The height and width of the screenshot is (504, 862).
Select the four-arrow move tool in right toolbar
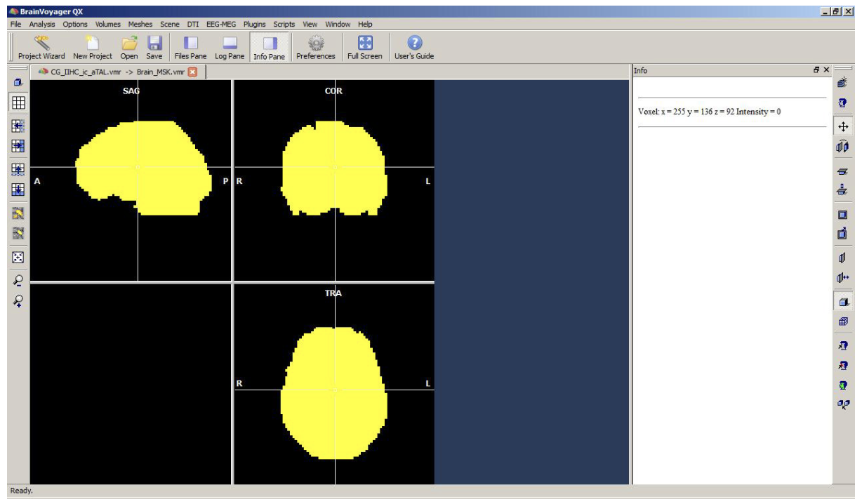pos(843,127)
